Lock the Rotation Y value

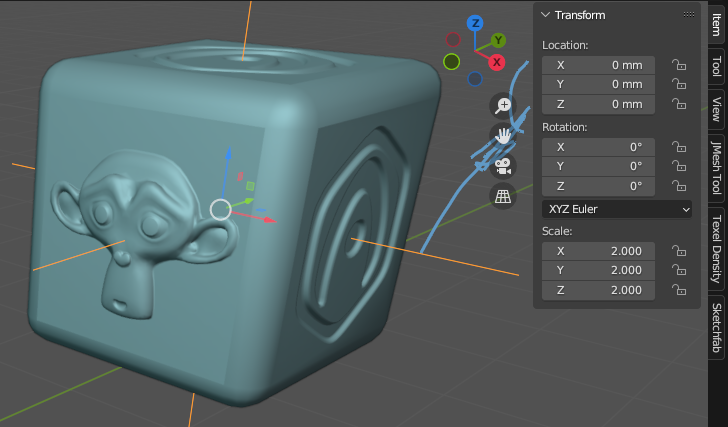(x=679, y=166)
